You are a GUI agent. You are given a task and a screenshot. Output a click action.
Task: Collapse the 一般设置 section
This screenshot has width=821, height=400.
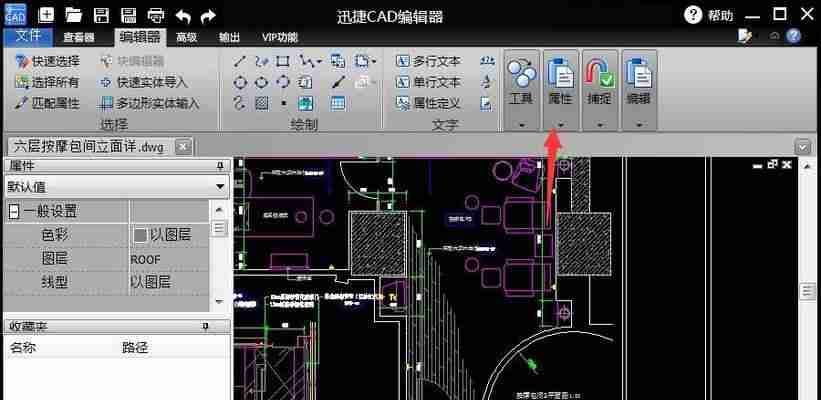pos(14,212)
